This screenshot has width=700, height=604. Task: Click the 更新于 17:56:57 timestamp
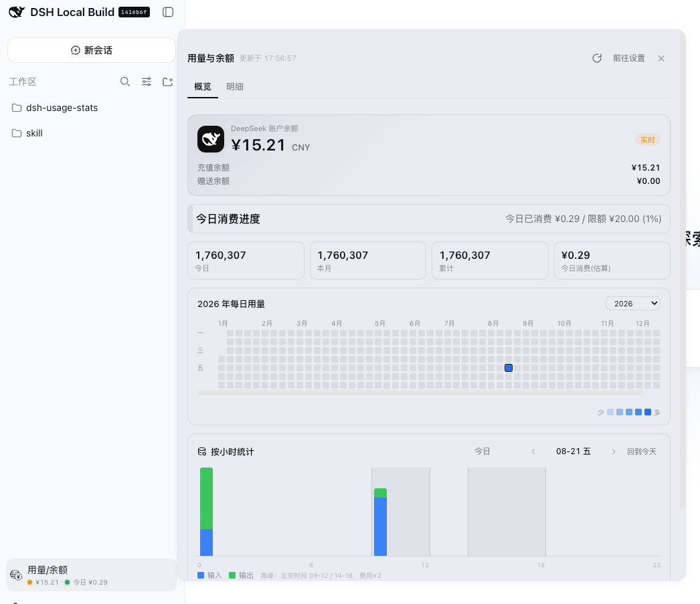[x=268, y=58]
